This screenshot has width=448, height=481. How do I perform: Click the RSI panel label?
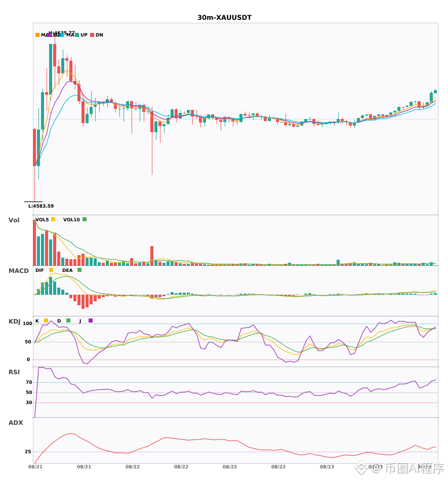point(14,372)
